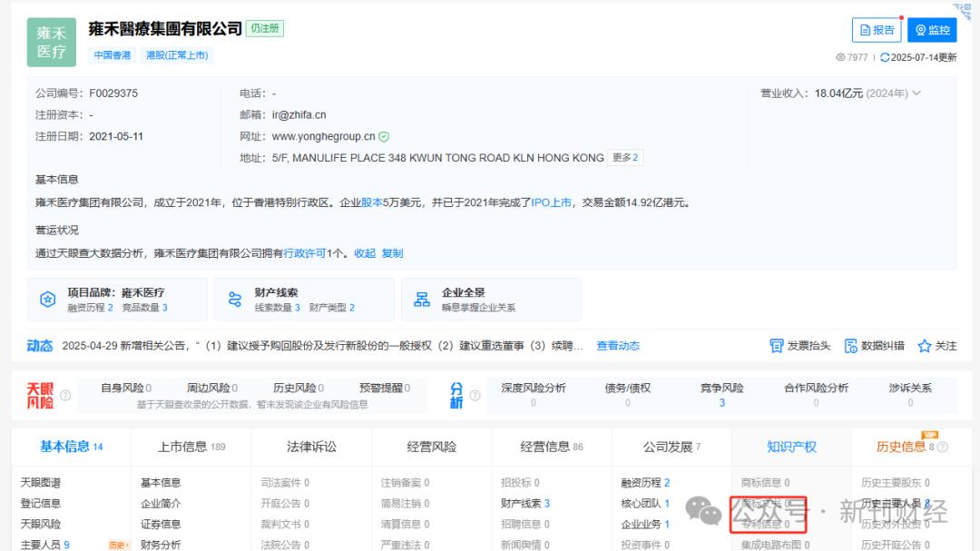Open the 报告 report button
The width and height of the screenshot is (980, 551).
coord(877,30)
